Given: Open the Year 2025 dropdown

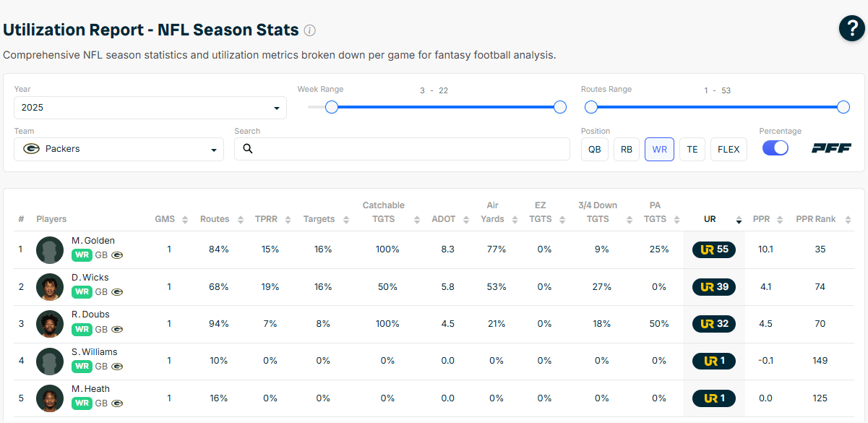Looking at the screenshot, I should (x=150, y=108).
